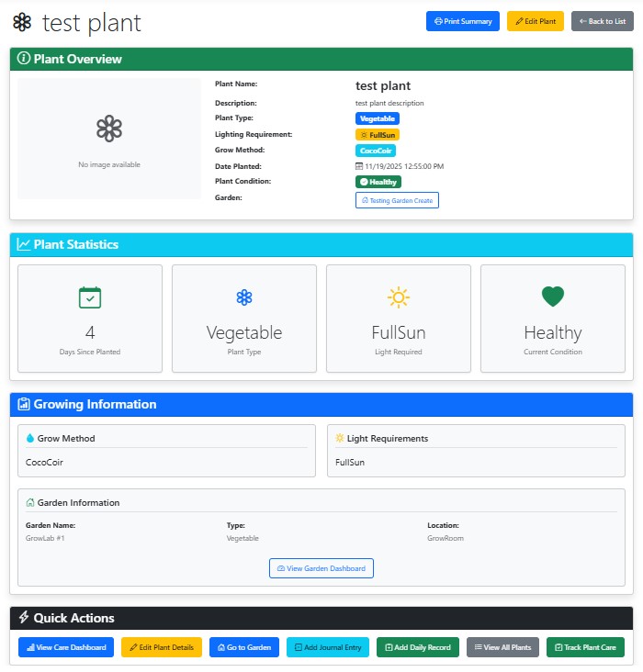Viewport: 643px width, 672px height.
Task: Click the flower icon beside page title
Action: point(22,22)
